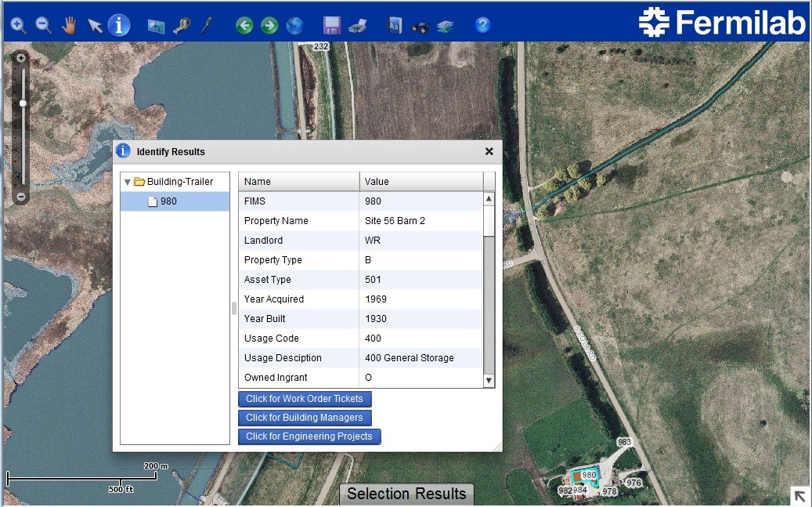Collapse the Building-Trailer folder

128,182
